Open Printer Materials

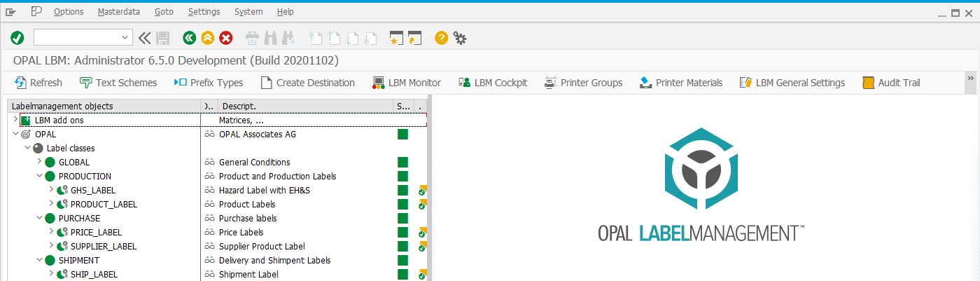pos(681,83)
